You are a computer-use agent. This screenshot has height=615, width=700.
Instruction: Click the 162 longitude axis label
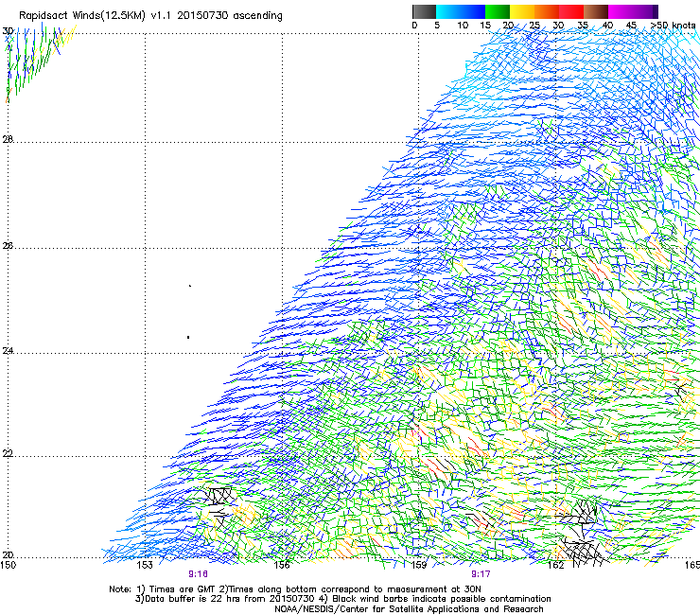(556, 565)
